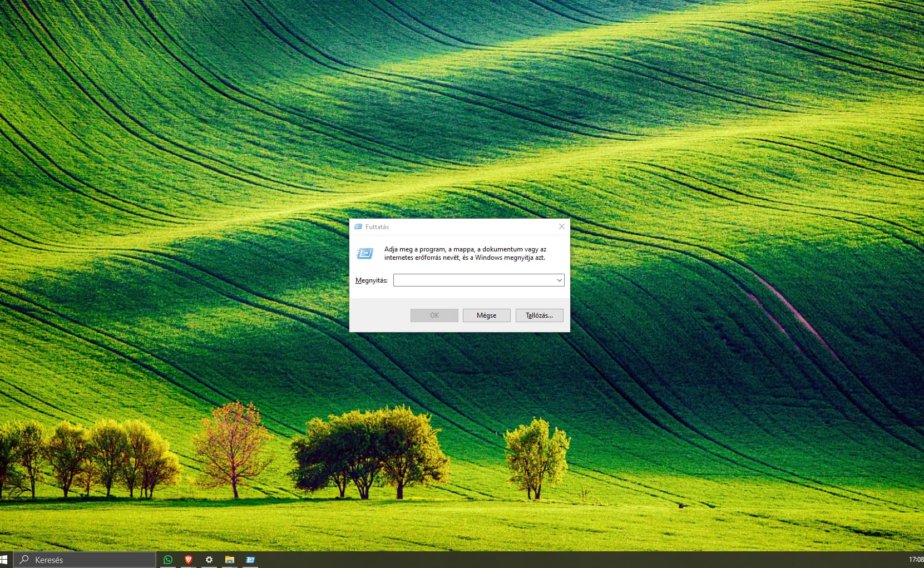
Task: Click the Futtatás title bar text
Action: (377, 227)
